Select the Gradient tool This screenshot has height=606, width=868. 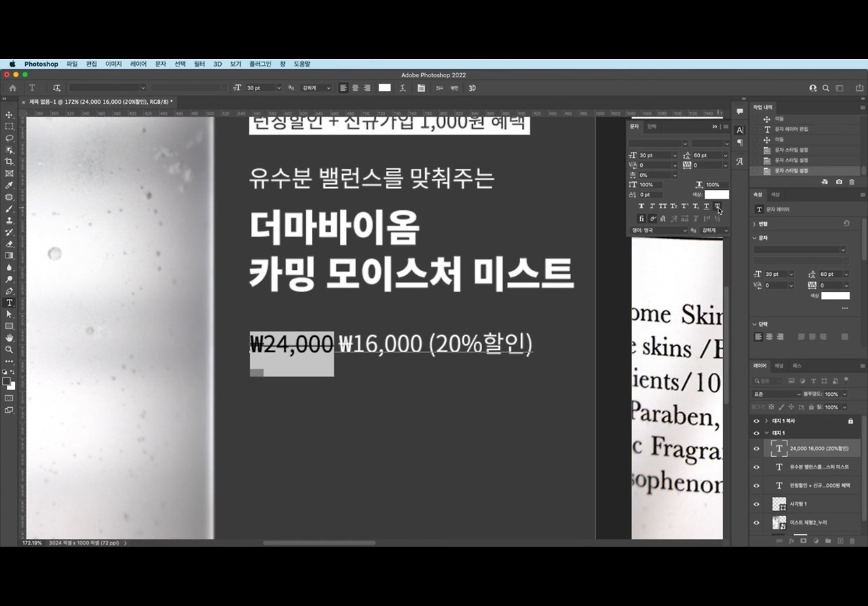point(9,256)
